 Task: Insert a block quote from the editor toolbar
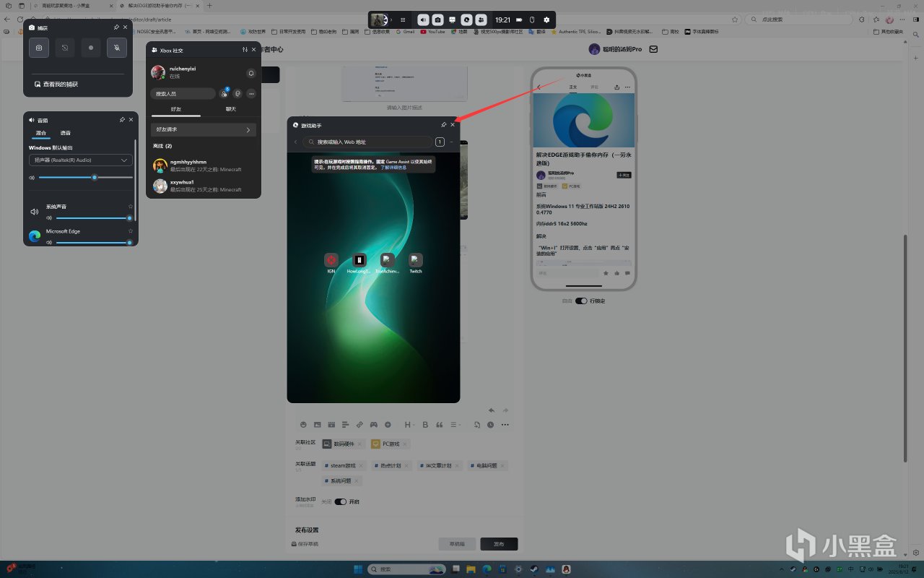tap(439, 425)
